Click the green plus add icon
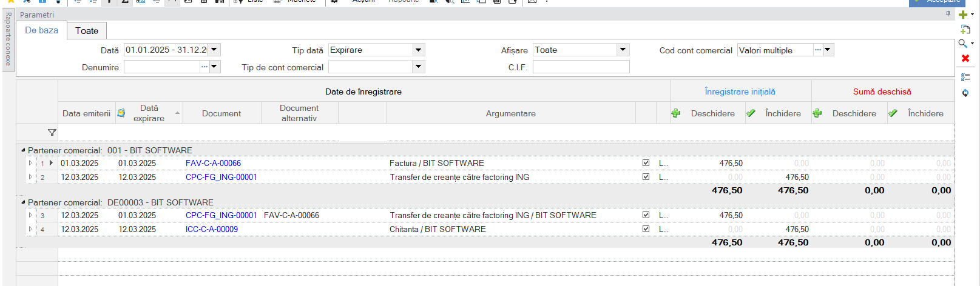Viewport: 980px width, 286px height. tap(963, 15)
